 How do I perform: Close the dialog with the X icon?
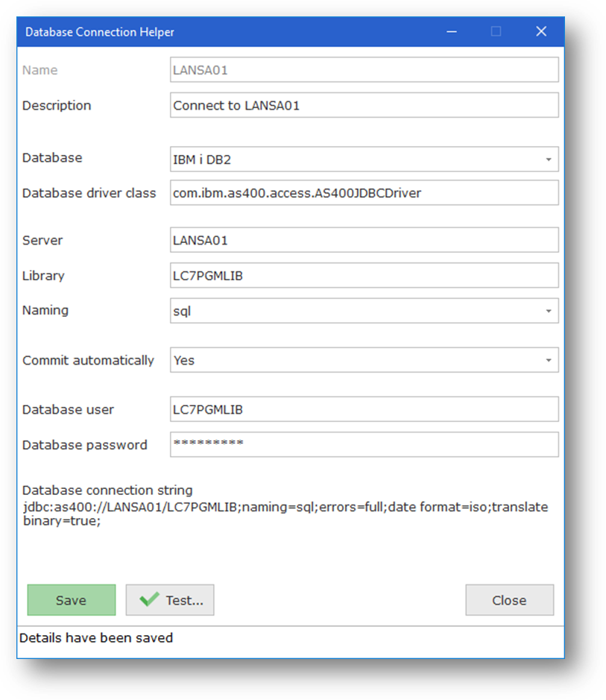[541, 32]
